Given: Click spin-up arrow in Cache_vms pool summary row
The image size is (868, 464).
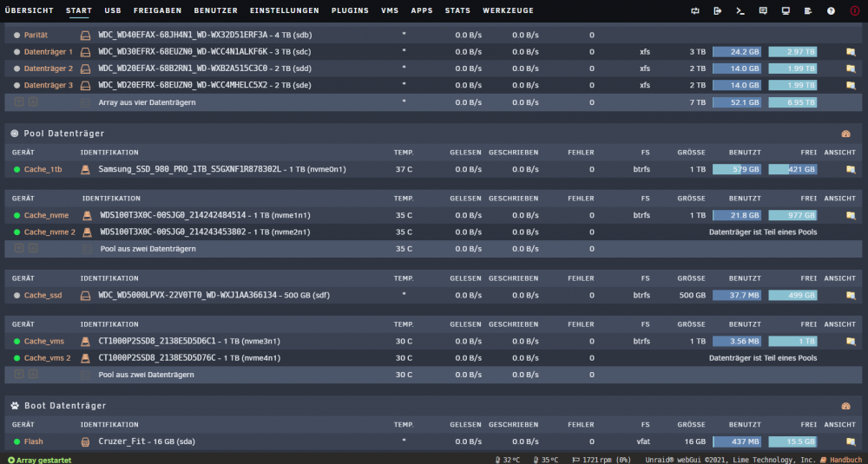Looking at the screenshot, I should coord(33,375).
